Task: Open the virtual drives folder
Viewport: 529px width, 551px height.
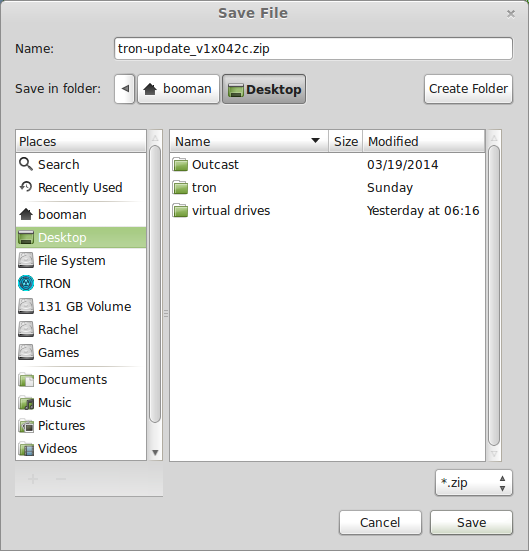Action: coord(327,210)
